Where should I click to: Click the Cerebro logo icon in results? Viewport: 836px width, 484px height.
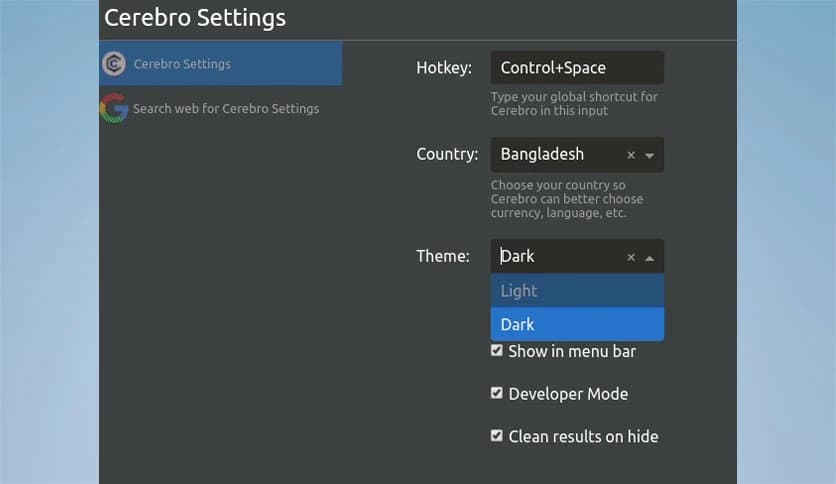tap(114, 64)
